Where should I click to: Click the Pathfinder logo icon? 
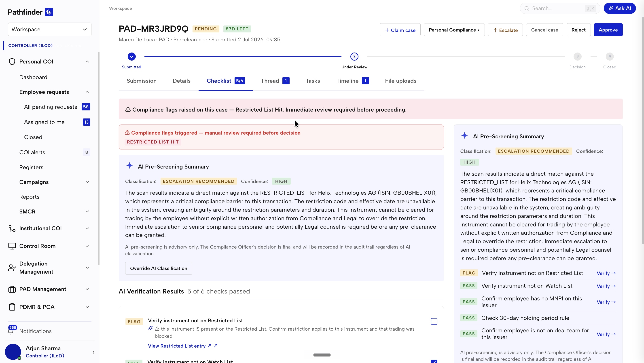(x=49, y=12)
